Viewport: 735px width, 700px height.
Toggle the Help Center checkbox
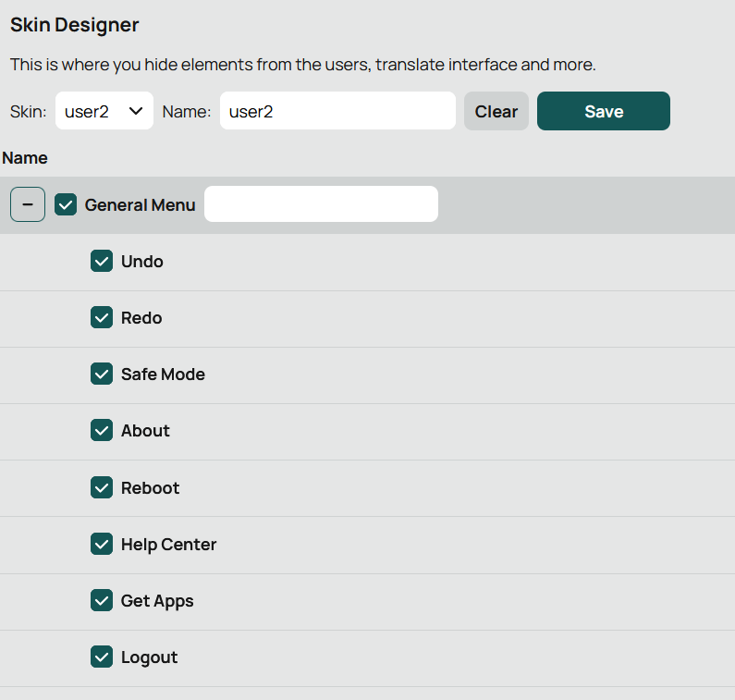click(x=102, y=544)
